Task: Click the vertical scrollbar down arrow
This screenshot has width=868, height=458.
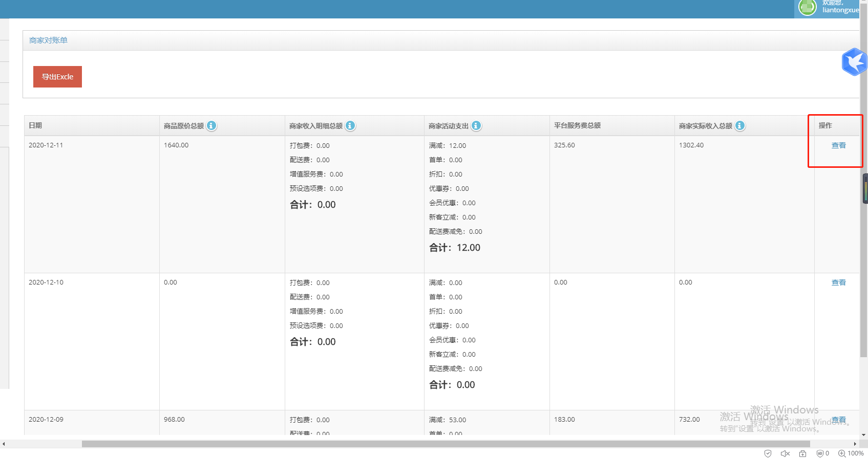Action: pyautogui.click(x=864, y=435)
